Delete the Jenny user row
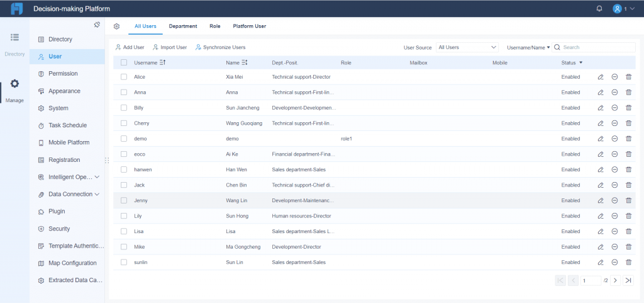 point(628,200)
